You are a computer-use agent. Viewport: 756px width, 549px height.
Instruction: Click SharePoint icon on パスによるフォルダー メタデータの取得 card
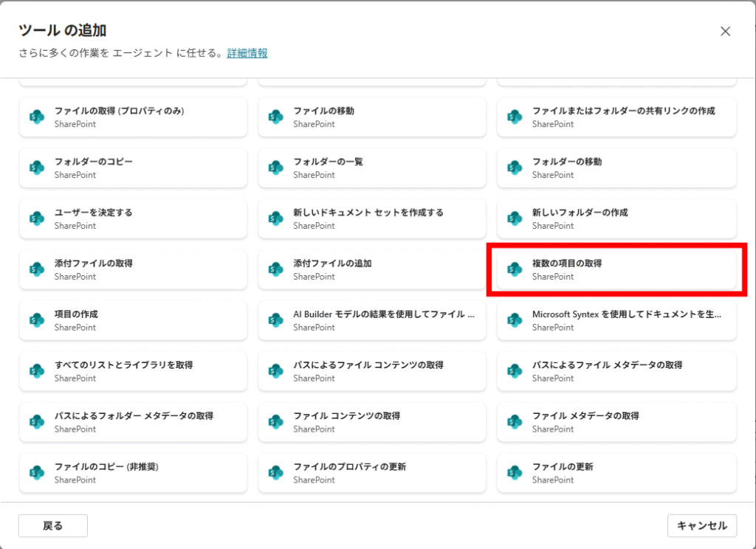37,422
